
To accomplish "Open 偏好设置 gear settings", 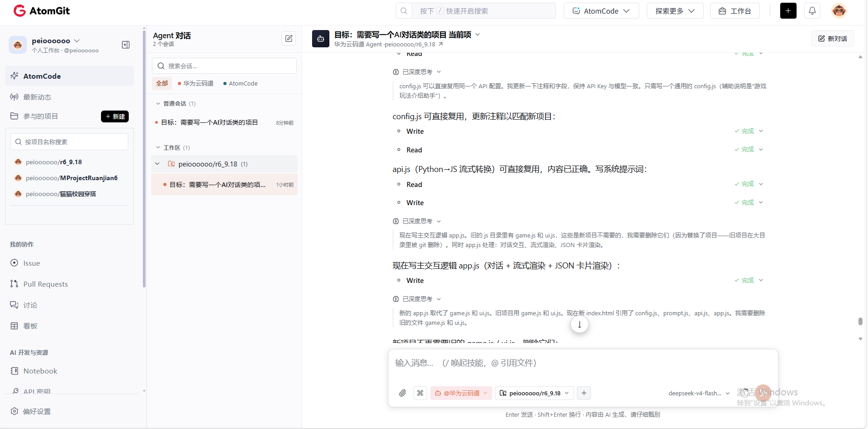I will [x=31, y=411].
